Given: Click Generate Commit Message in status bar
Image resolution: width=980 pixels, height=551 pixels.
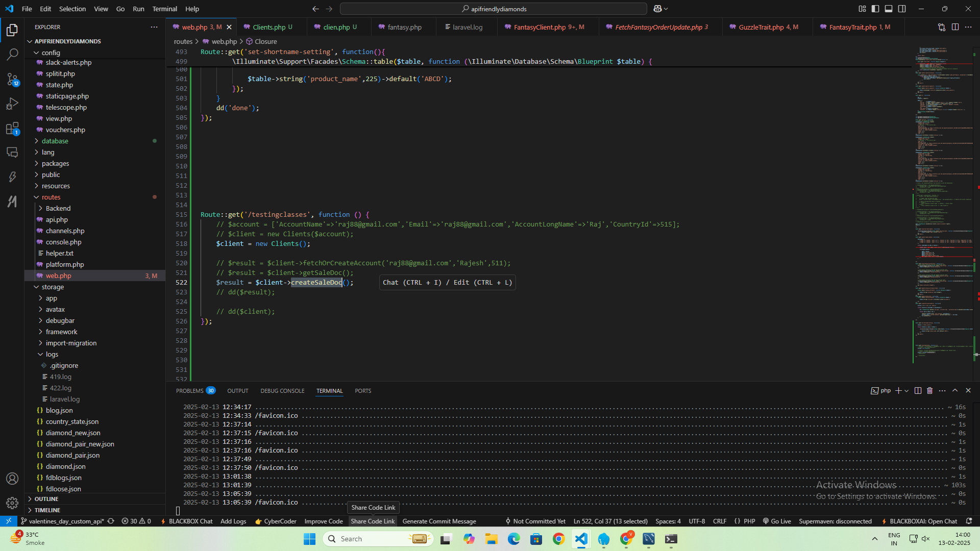Looking at the screenshot, I should (x=439, y=521).
